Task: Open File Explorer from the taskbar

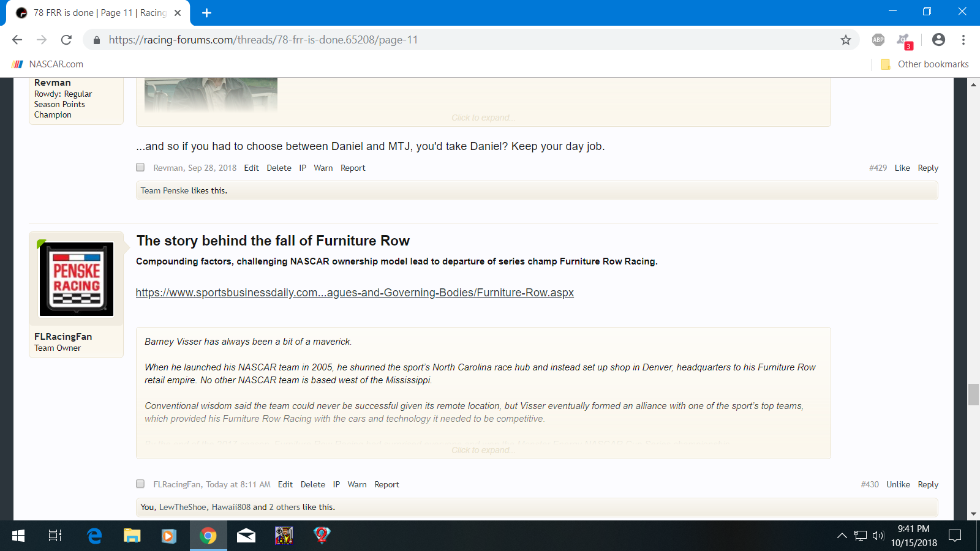Action: 132,536
